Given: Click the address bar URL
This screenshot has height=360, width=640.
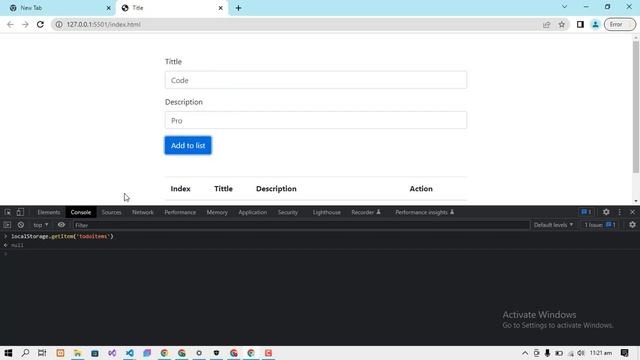Looking at the screenshot, I should [x=104, y=24].
